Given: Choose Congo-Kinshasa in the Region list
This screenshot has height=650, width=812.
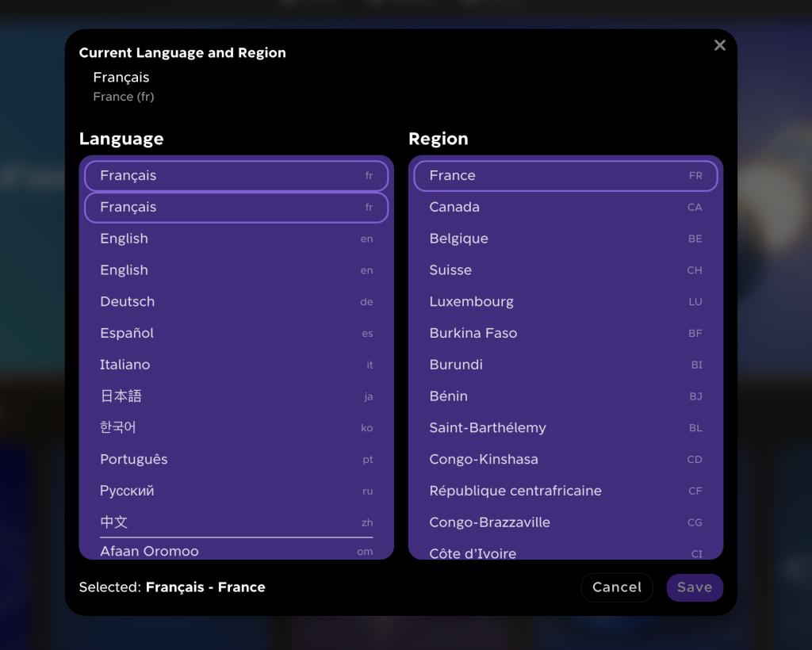Looking at the screenshot, I should [x=565, y=460].
